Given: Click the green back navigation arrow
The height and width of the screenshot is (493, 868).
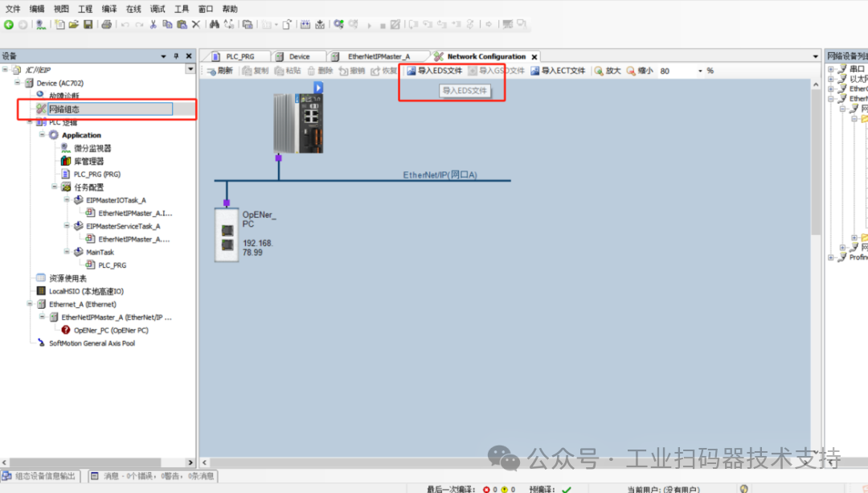Looking at the screenshot, I should pos(9,24).
